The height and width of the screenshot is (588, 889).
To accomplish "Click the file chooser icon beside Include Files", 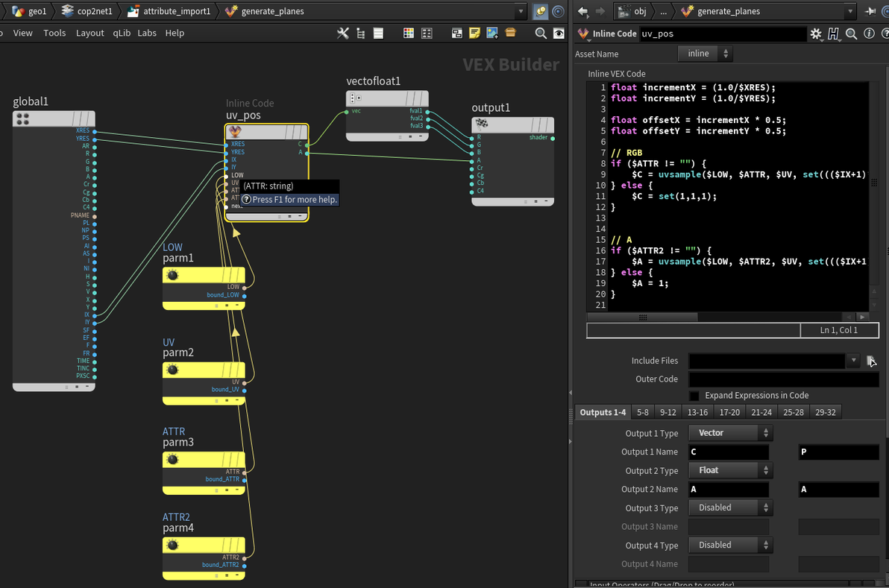I will [x=871, y=361].
